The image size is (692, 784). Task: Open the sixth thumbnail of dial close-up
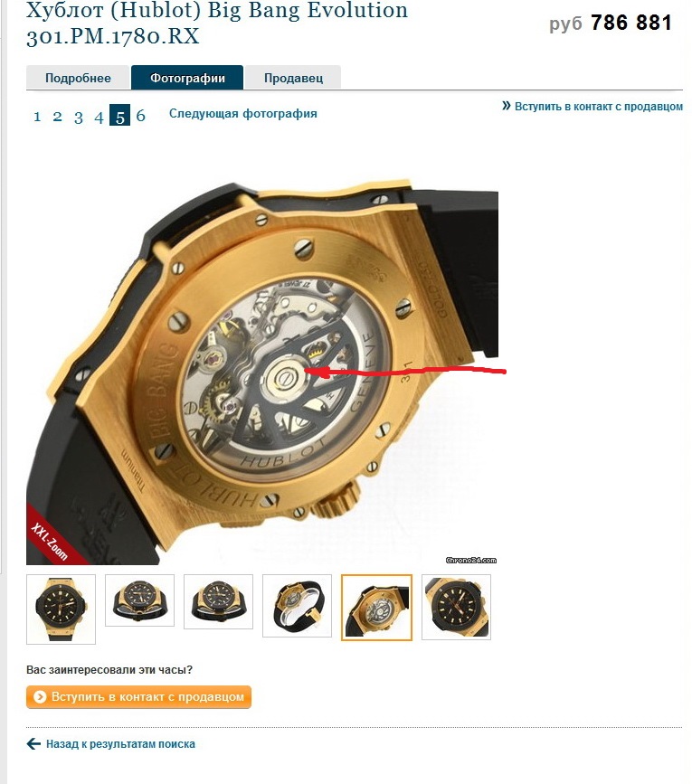[456, 607]
